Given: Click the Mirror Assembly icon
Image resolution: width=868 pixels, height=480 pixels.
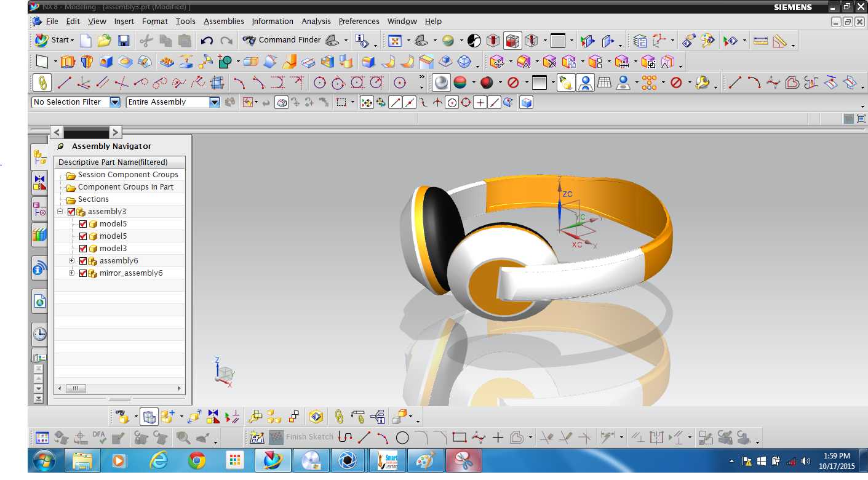Looking at the screenshot, I should coord(213,417).
